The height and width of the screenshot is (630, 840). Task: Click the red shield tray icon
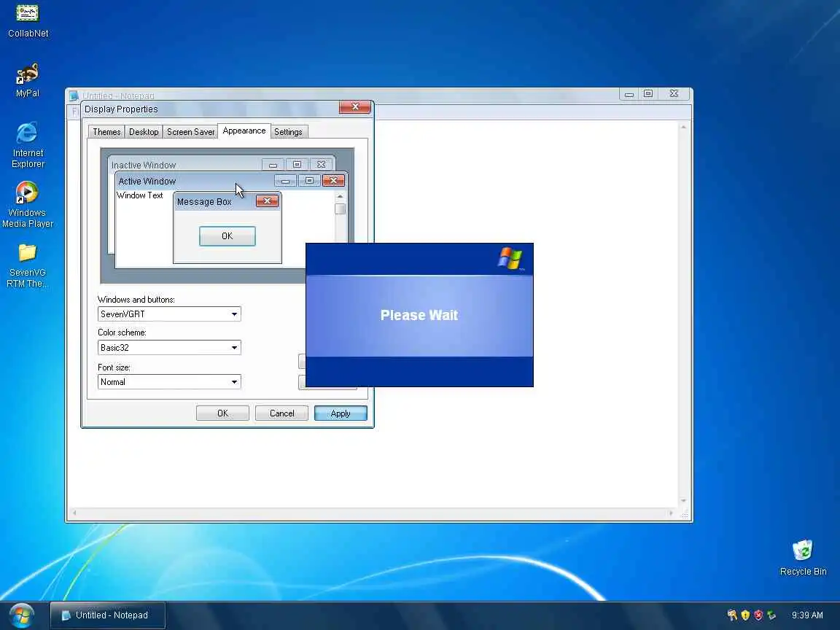coord(758,615)
